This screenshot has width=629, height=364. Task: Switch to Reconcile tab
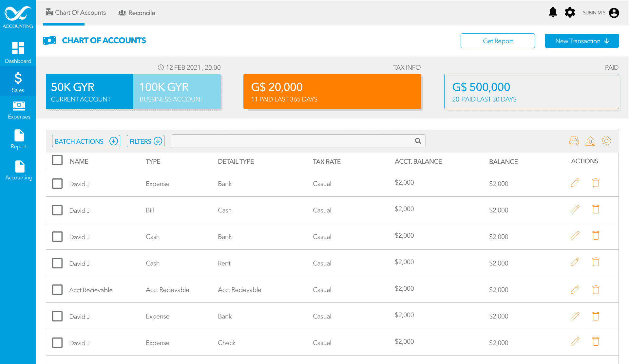pyautogui.click(x=137, y=13)
